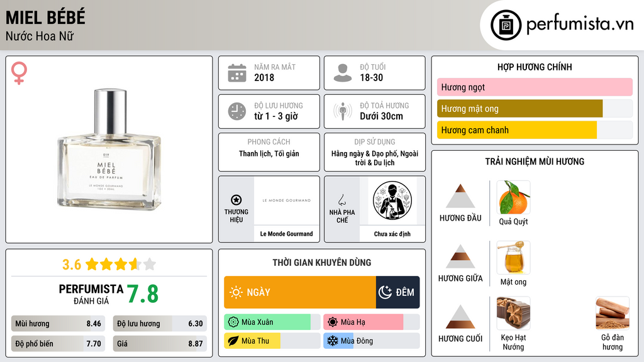
Task: Click the spring flower icon beside Mùa Xuân
Action: 233,322
